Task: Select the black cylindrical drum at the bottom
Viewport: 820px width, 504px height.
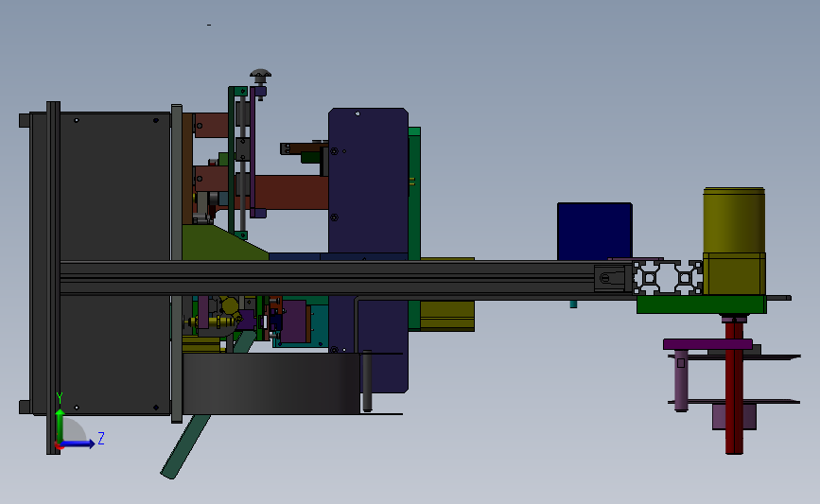Action: 270,384
